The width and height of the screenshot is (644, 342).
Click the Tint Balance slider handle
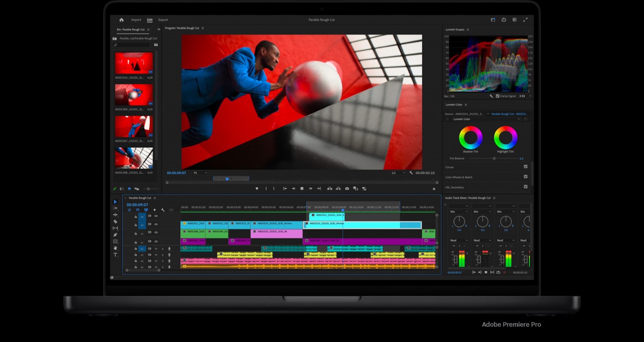[494, 158]
